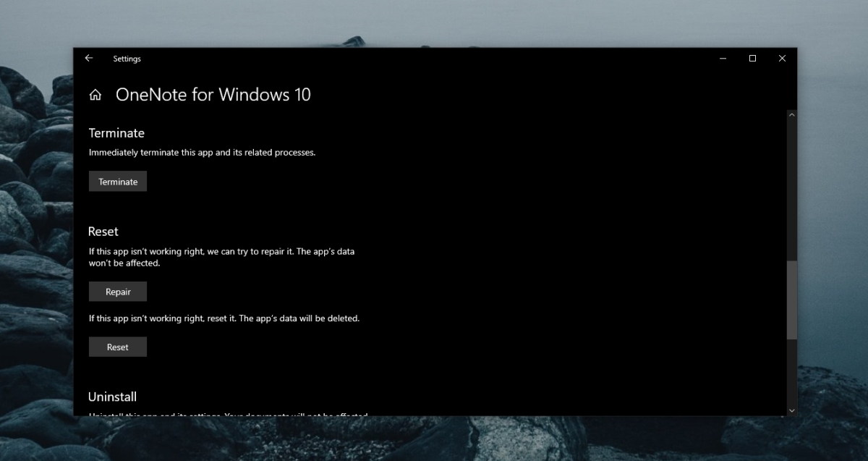
Task: Close the Settings window
Action: click(x=782, y=59)
